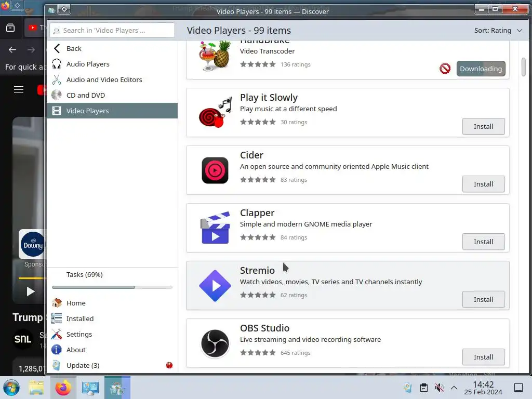Click the Clapper title text
532x399 pixels.
coord(257,212)
